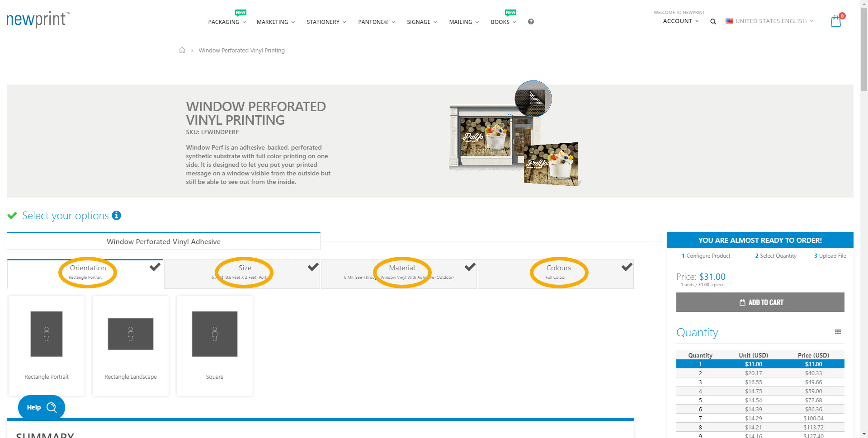This screenshot has height=438, width=868.
Task: Go to the Upload File step
Action: click(x=830, y=256)
